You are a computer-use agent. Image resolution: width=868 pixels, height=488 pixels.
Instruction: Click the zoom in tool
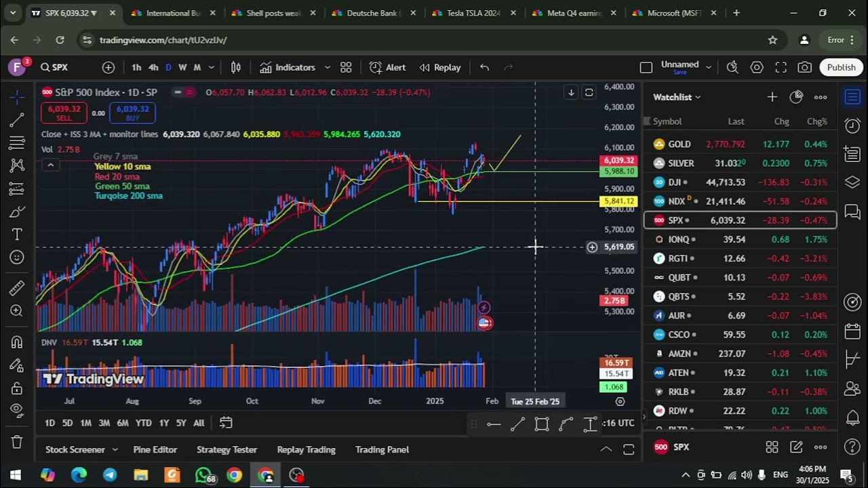[17, 311]
